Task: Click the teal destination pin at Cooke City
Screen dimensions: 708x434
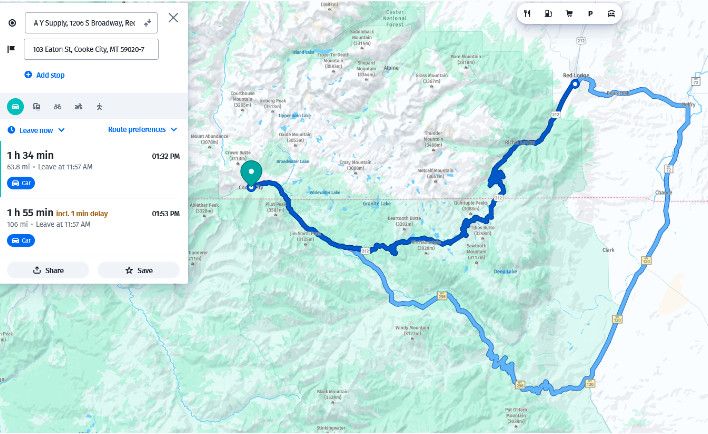Action: click(251, 173)
